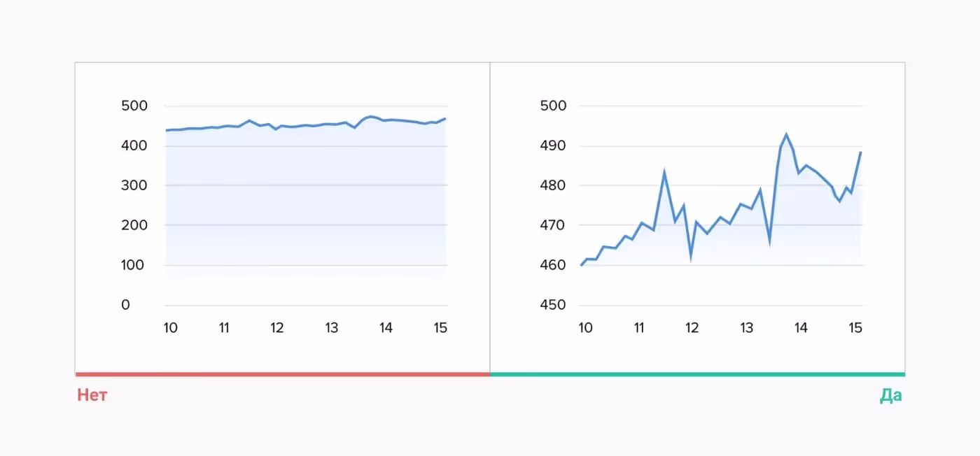Click the 300 y-axis label in left chart

(134, 185)
